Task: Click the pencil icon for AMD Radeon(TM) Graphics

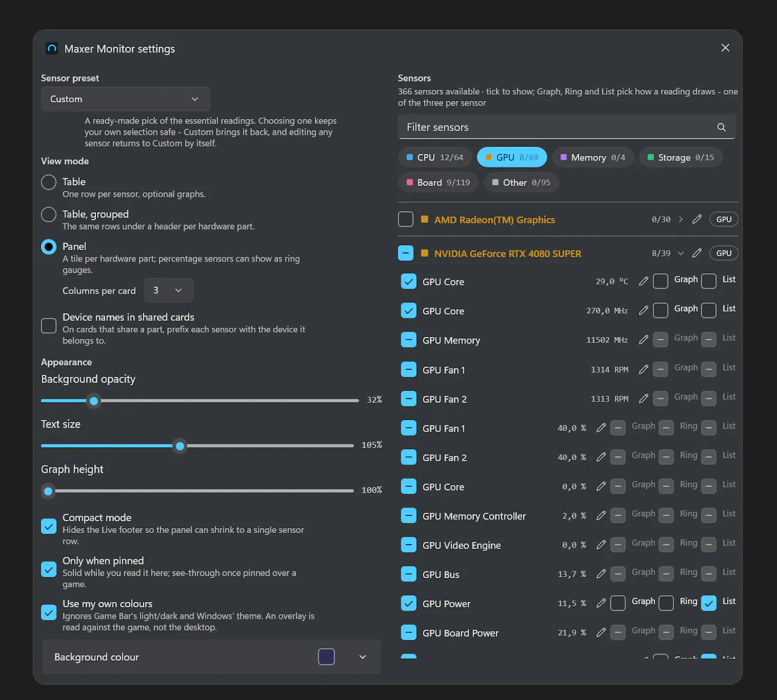Action: [x=697, y=219]
